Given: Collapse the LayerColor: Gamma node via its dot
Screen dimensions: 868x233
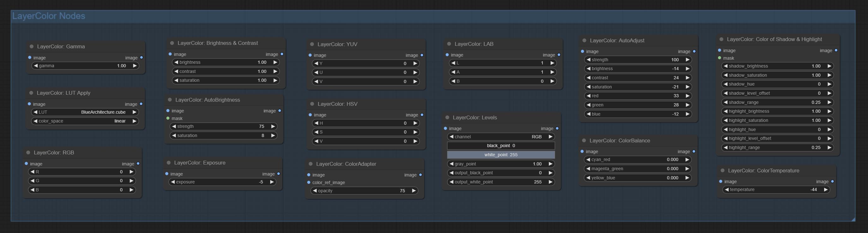Looking at the screenshot, I should pos(32,46).
